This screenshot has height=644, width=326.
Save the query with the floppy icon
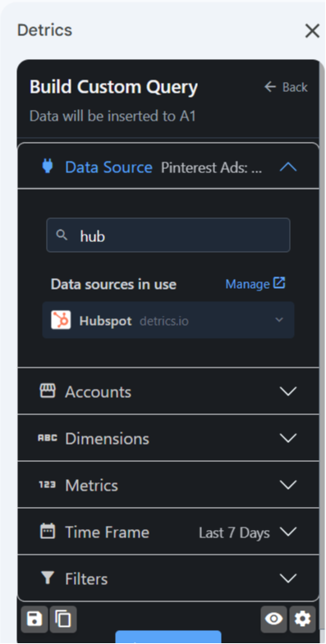click(x=34, y=619)
